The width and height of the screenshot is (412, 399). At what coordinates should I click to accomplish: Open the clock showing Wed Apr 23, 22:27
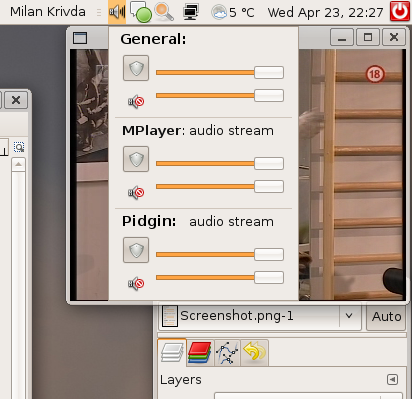tap(325, 13)
